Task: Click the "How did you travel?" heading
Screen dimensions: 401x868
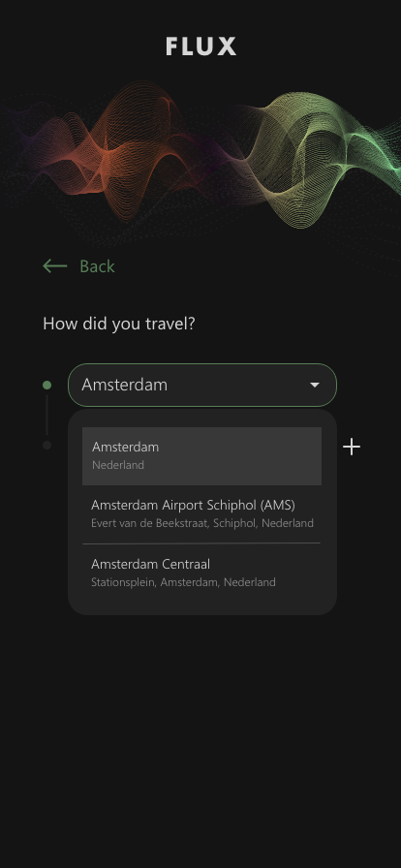Action: (119, 324)
